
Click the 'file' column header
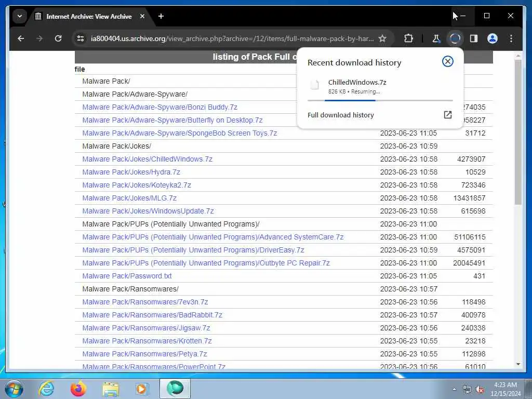coord(79,69)
